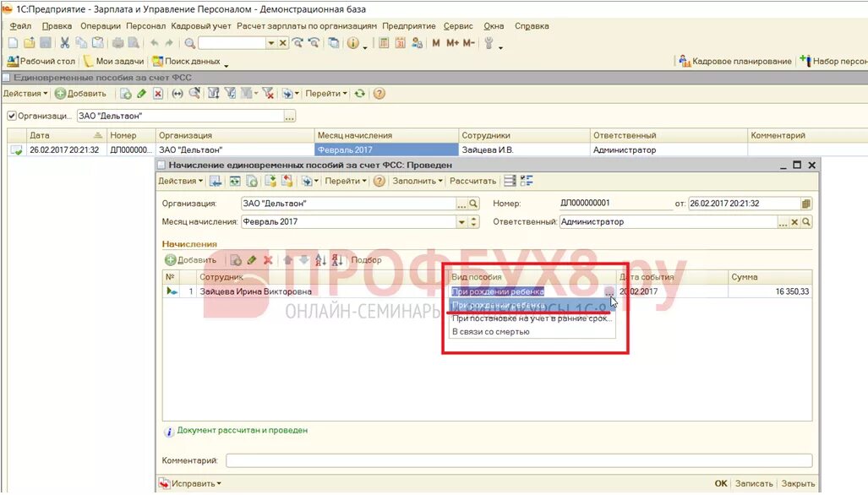Expand Месяц начисления dropdown arrow
Image resolution: width=868 pixels, height=495 pixels.
pos(461,222)
